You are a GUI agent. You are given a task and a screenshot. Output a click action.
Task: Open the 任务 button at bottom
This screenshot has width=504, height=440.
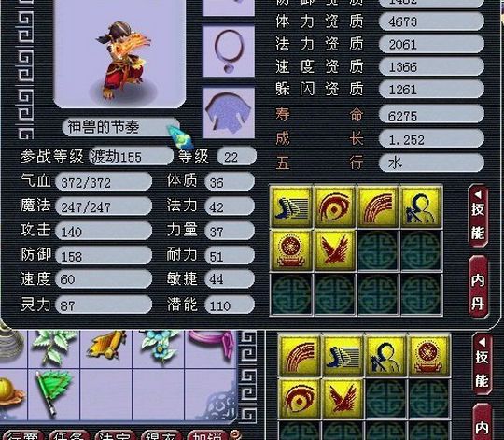[x=66, y=435]
